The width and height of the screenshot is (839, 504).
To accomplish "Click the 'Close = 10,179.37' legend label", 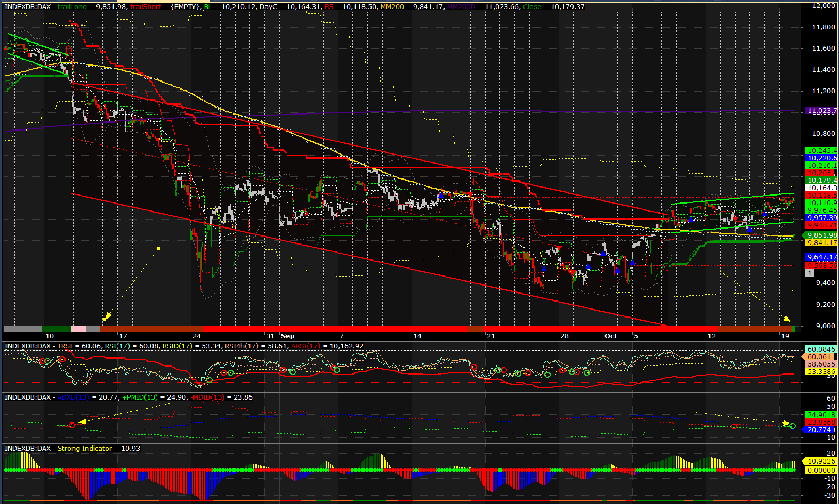I will click(554, 7).
